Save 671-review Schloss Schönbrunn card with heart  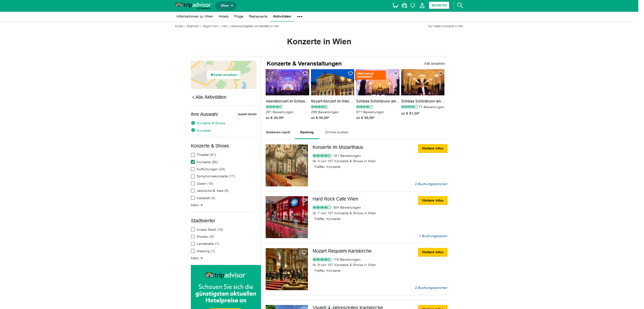pyautogui.click(x=396, y=74)
